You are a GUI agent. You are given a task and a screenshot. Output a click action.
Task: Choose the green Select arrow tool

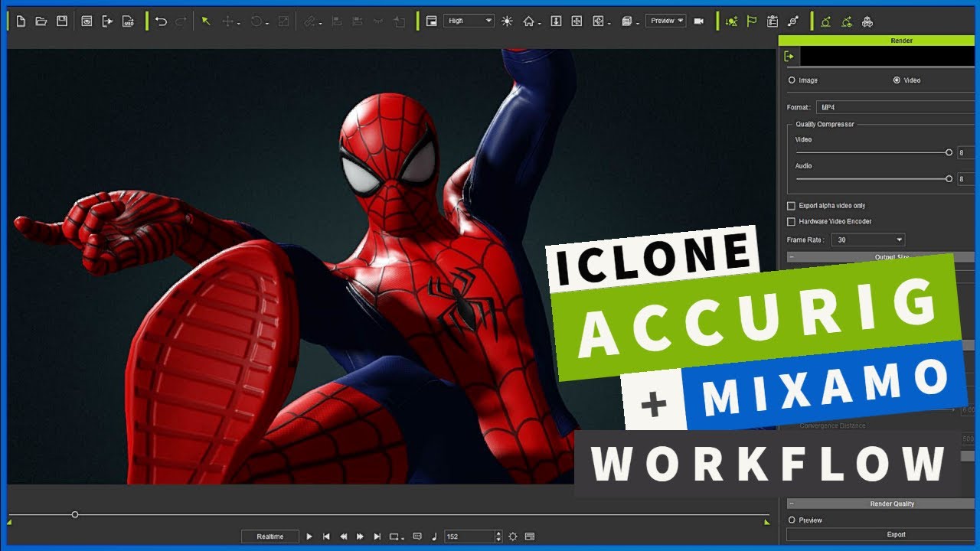tap(206, 21)
